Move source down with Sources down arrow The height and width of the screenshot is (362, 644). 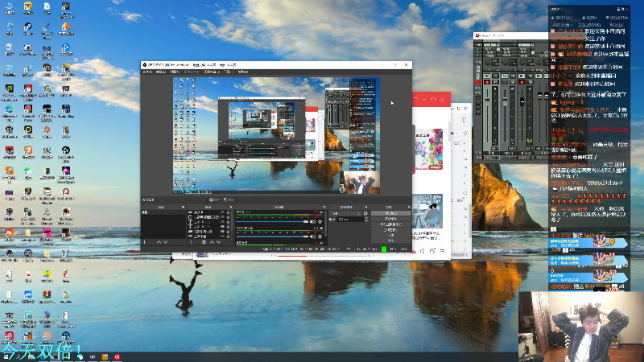218,242
